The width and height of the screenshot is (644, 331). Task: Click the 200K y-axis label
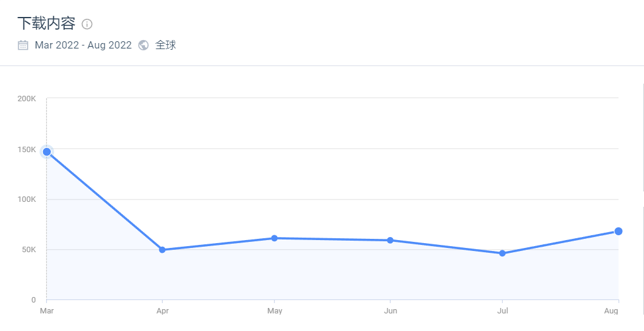27,99
